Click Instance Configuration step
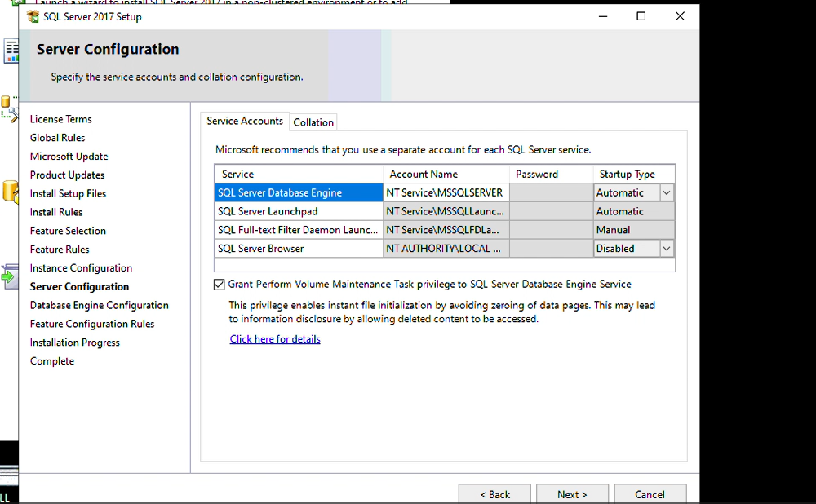 coord(81,268)
